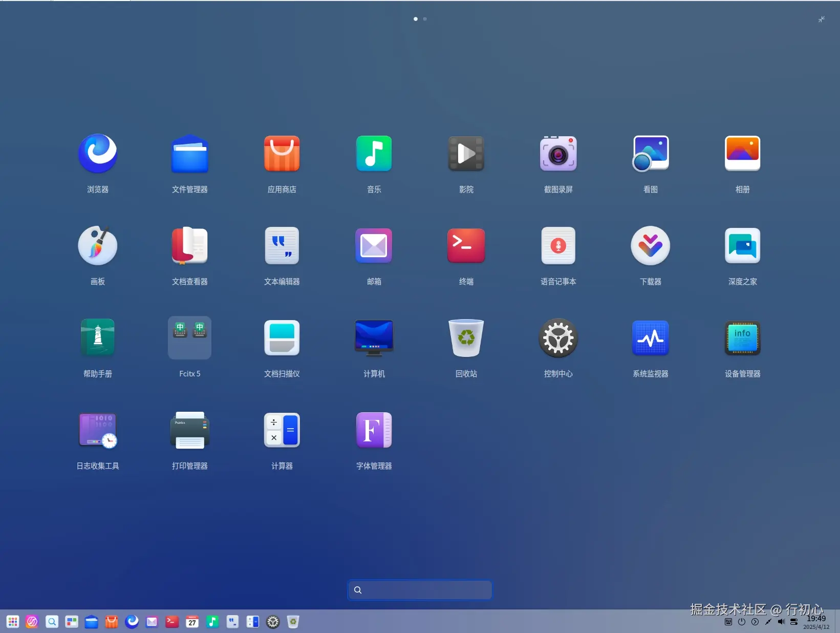The image size is (840, 633).
Task: Open the trash bin in the dock
Action: [293, 622]
